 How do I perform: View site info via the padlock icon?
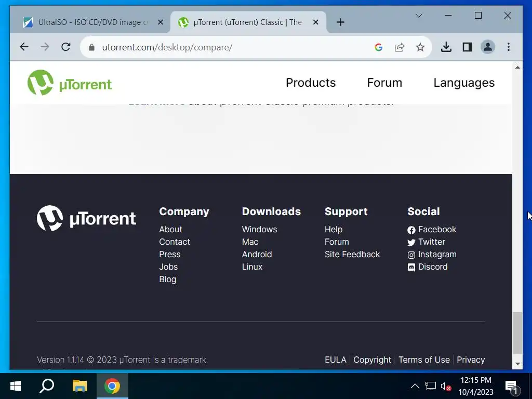pos(91,47)
